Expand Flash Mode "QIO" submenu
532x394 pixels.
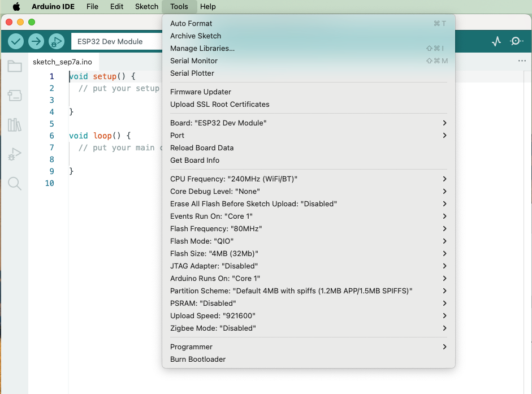(x=309, y=241)
